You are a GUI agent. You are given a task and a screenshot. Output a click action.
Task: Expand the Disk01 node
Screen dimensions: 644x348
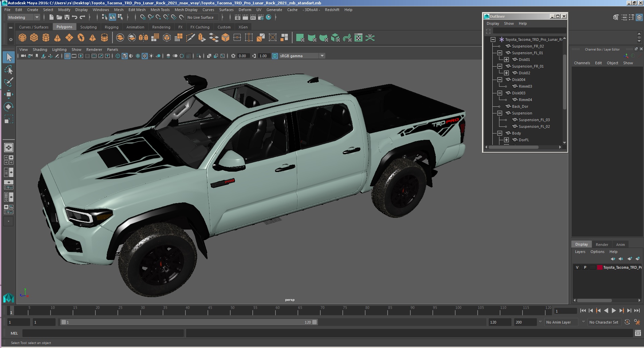click(x=506, y=60)
